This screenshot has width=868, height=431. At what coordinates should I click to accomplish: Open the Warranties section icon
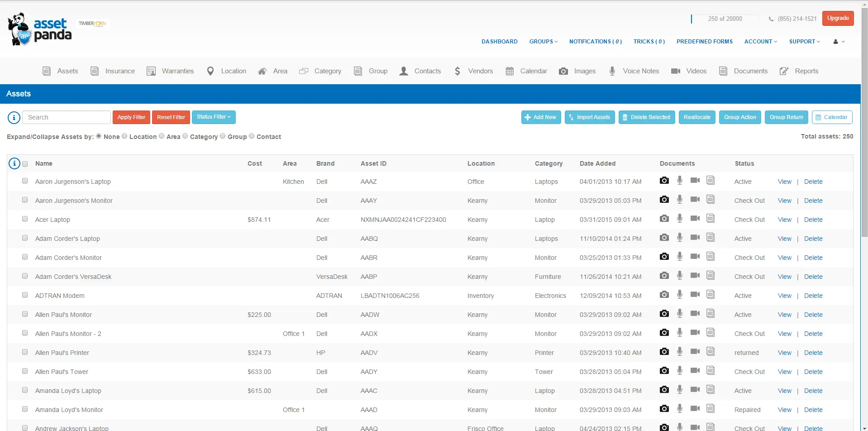click(151, 71)
